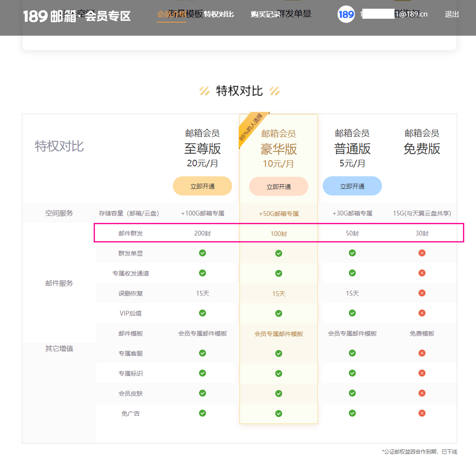476x461 pixels.
Task: Click the 专属客服 checkmark under 普通版
Action: coord(352,353)
